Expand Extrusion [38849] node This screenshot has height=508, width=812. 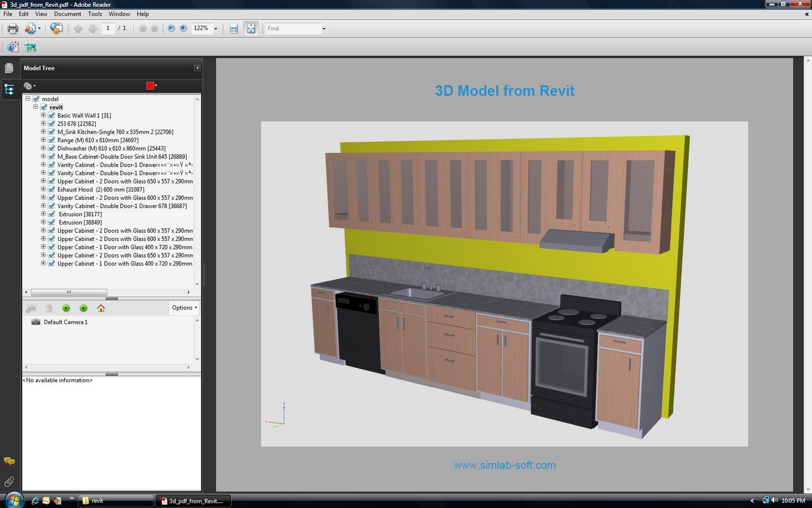(x=43, y=222)
